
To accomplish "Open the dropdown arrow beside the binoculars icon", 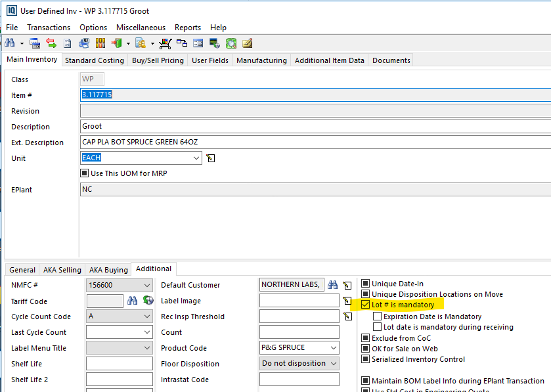I will click(x=22, y=43).
